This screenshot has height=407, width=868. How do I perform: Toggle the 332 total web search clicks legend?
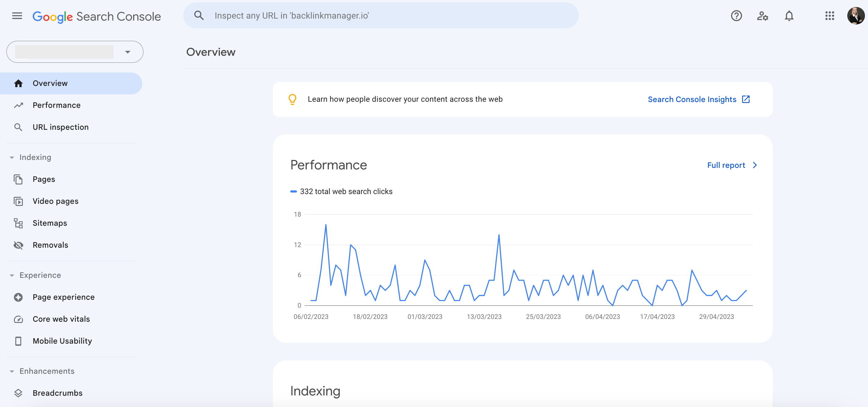342,191
